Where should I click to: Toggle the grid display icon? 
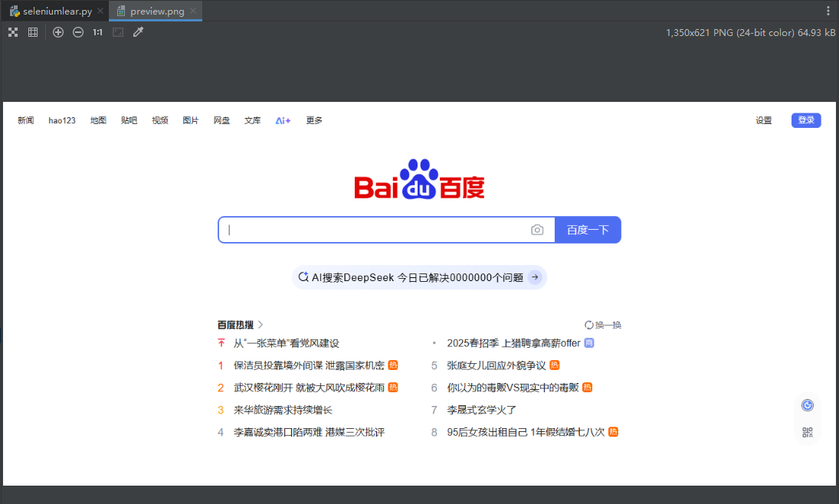(33, 32)
